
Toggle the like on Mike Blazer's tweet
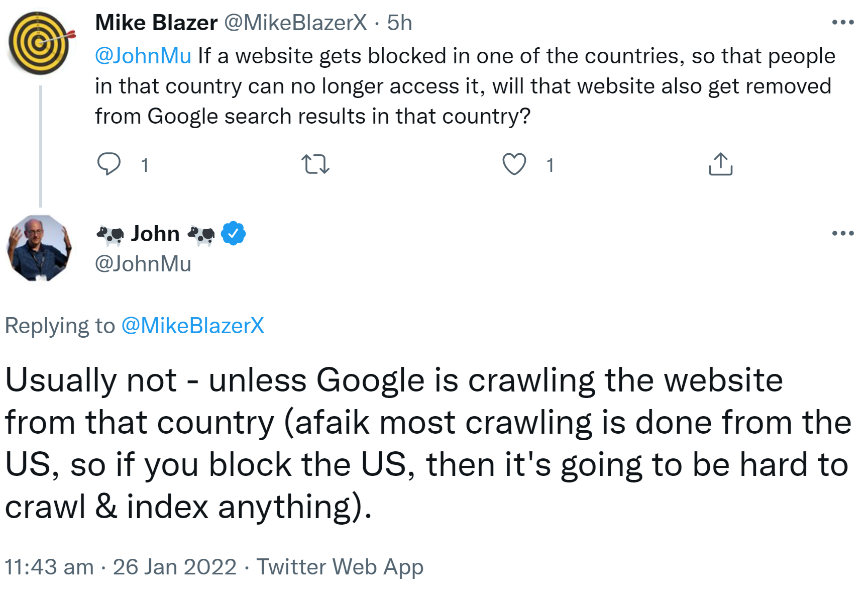point(515,164)
